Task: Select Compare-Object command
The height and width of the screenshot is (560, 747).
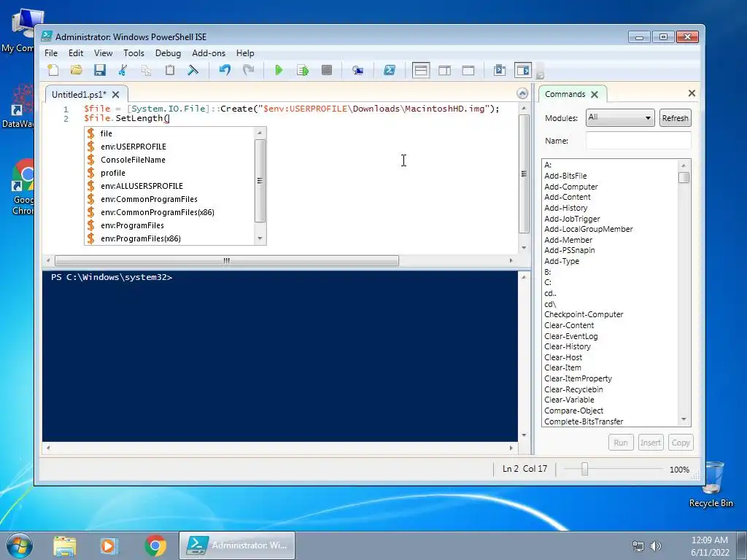Action: point(573,411)
